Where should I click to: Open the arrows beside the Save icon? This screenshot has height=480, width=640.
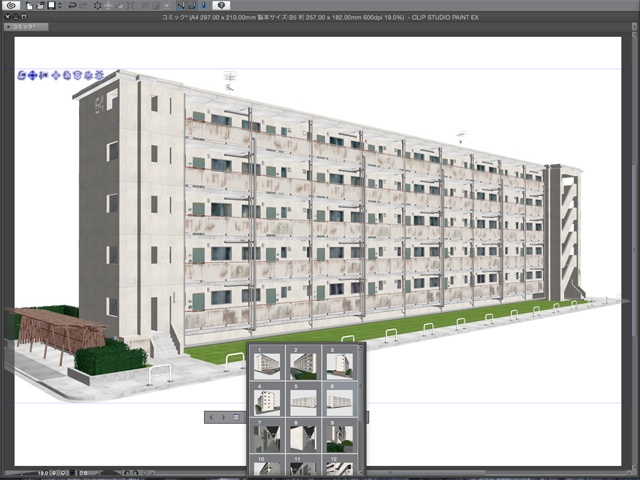(x=60, y=5)
